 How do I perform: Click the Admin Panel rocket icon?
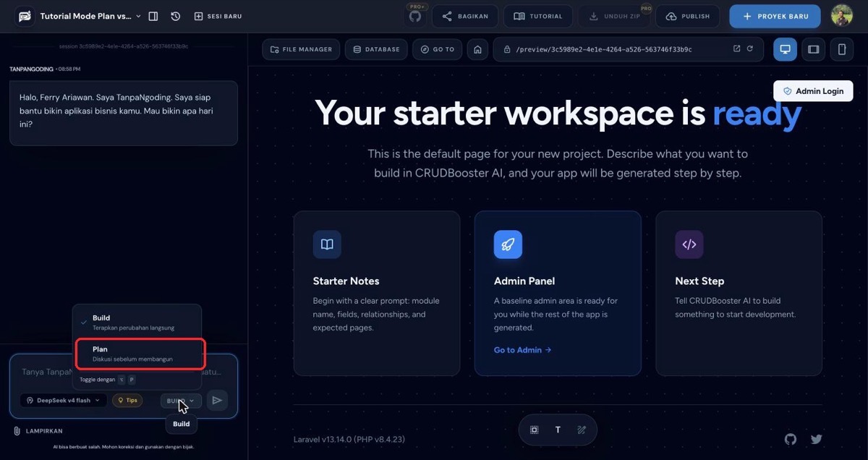click(x=508, y=244)
